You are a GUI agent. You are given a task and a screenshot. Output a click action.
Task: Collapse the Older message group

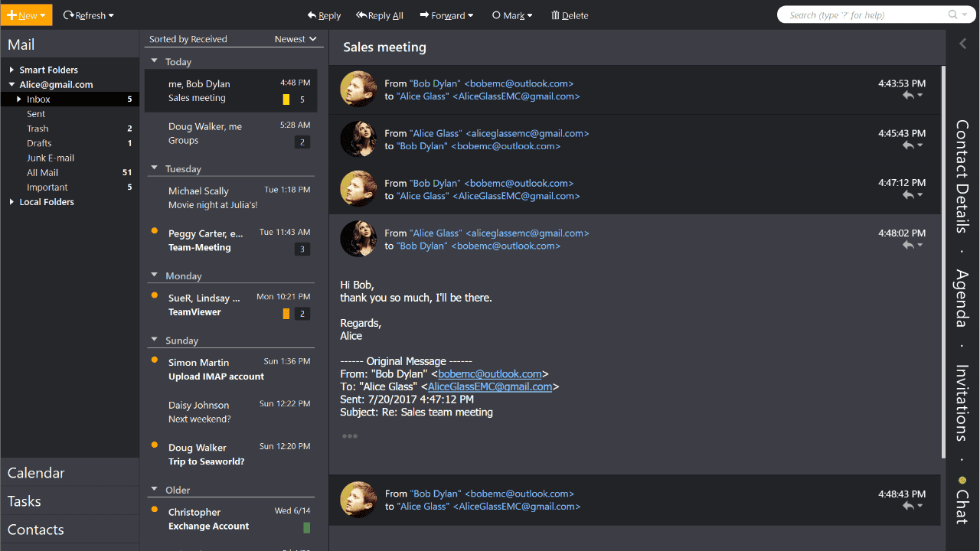coord(154,490)
